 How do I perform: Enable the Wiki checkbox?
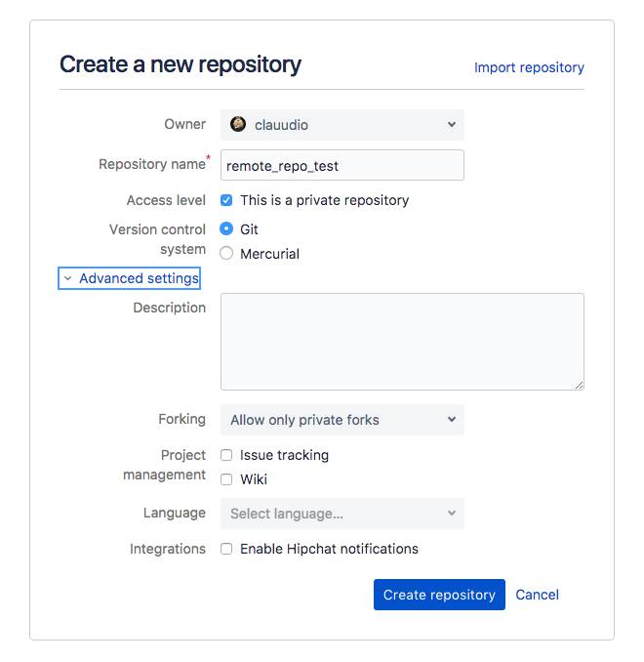click(x=226, y=479)
